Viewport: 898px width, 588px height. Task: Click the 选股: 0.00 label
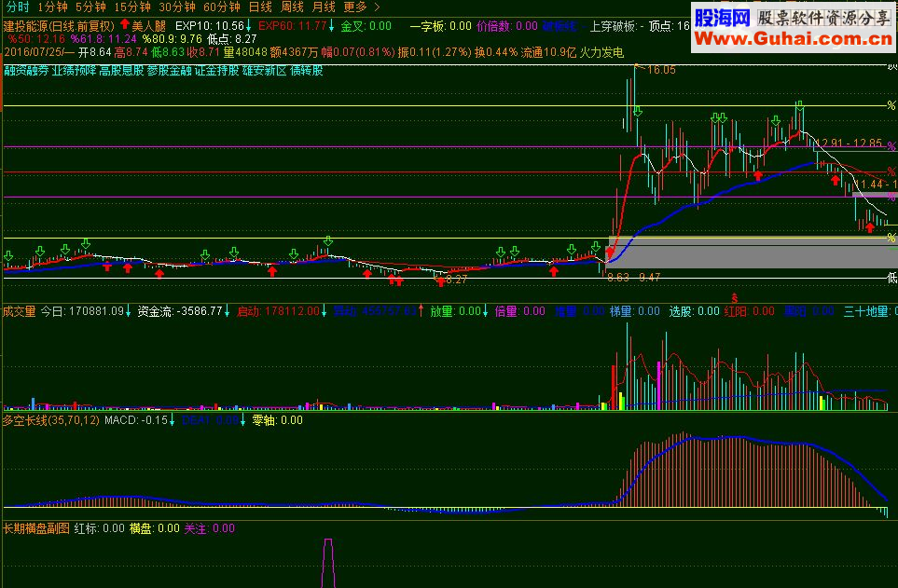coord(694,311)
